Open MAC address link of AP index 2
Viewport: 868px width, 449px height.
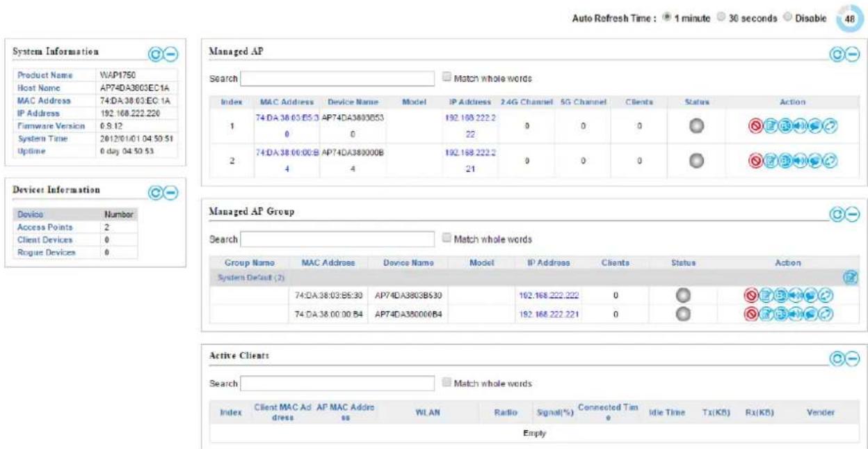click(x=287, y=160)
